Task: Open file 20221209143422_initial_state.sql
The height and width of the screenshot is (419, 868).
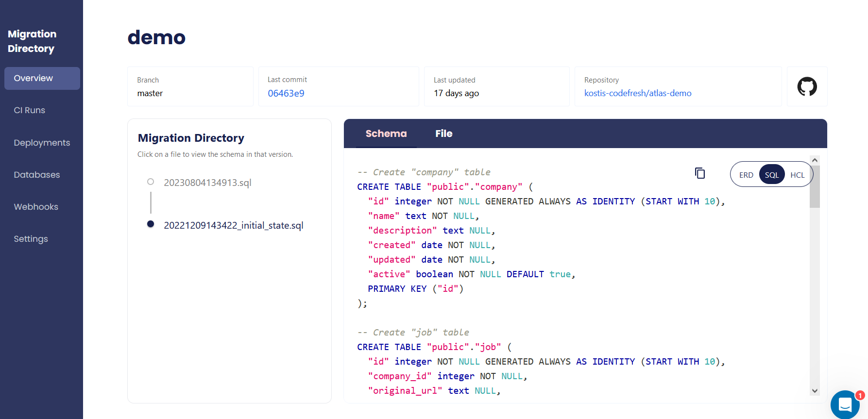Action: pos(234,225)
